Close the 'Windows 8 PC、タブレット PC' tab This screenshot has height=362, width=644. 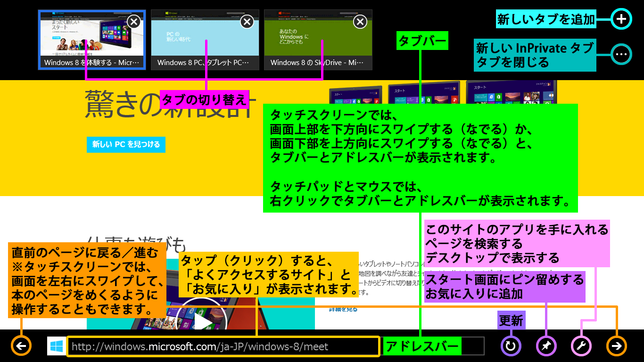pyautogui.click(x=247, y=22)
